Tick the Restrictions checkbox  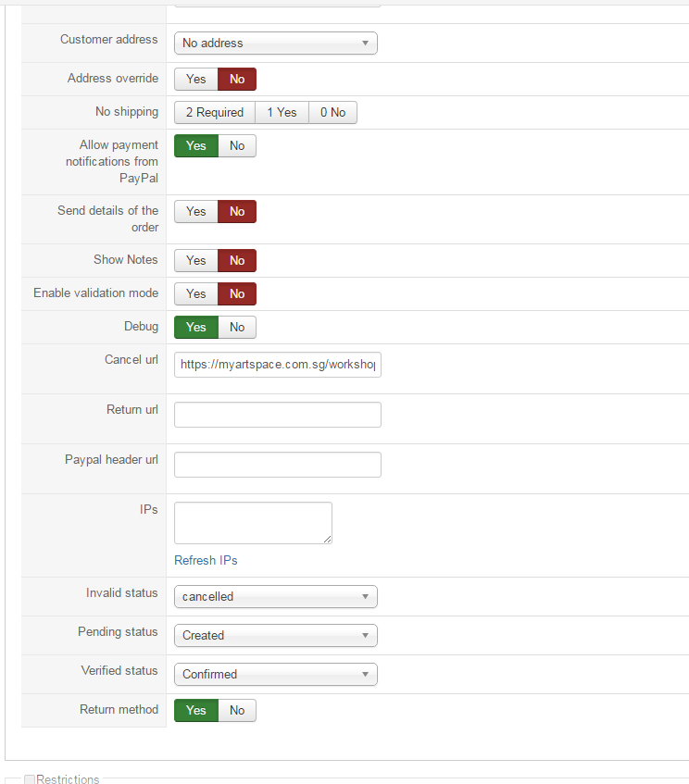point(30,779)
